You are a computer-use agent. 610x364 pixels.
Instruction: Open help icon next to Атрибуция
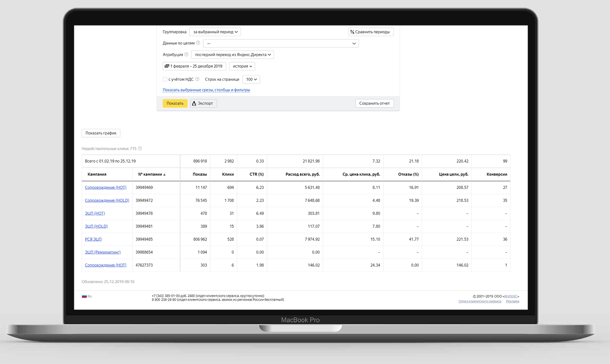186,55
